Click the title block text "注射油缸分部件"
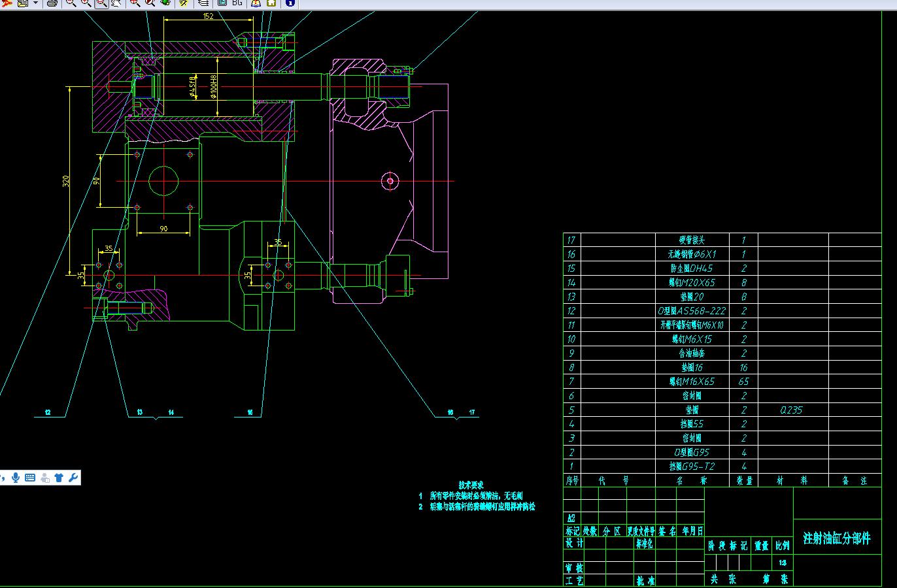The image size is (897, 588). click(x=837, y=539)
